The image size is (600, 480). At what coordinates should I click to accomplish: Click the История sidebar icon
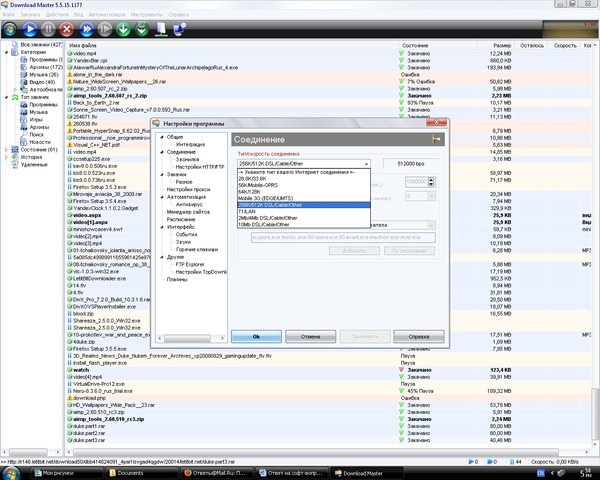click(15, 157)
